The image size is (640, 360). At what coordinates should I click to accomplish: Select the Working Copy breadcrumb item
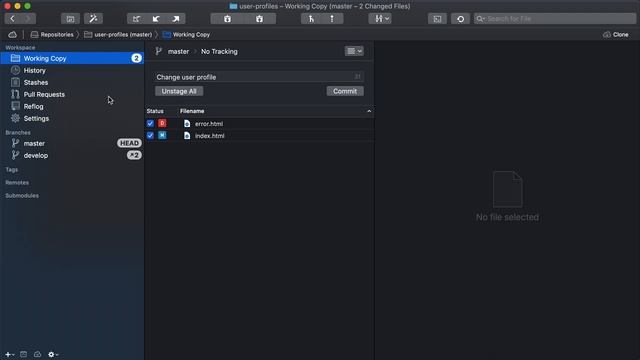pos(187,35)
